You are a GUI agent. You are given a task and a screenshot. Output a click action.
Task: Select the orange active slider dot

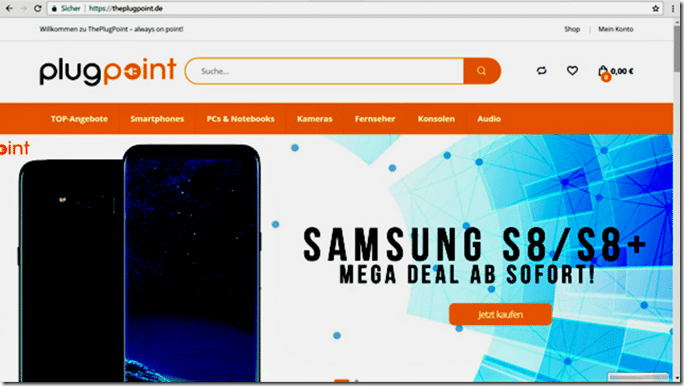pyautogui.click(x=342, y=381)
